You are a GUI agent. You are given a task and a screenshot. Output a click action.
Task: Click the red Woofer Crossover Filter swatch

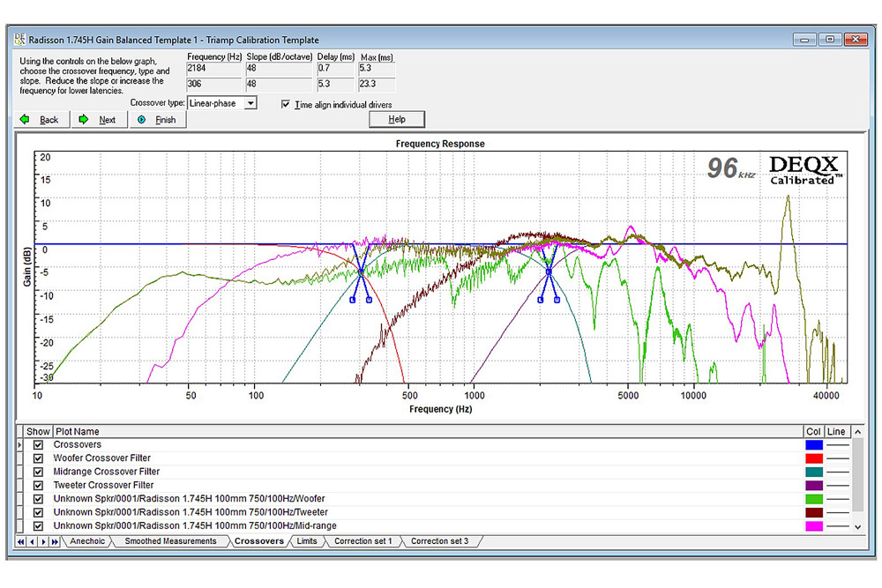(x=814, y=458)
